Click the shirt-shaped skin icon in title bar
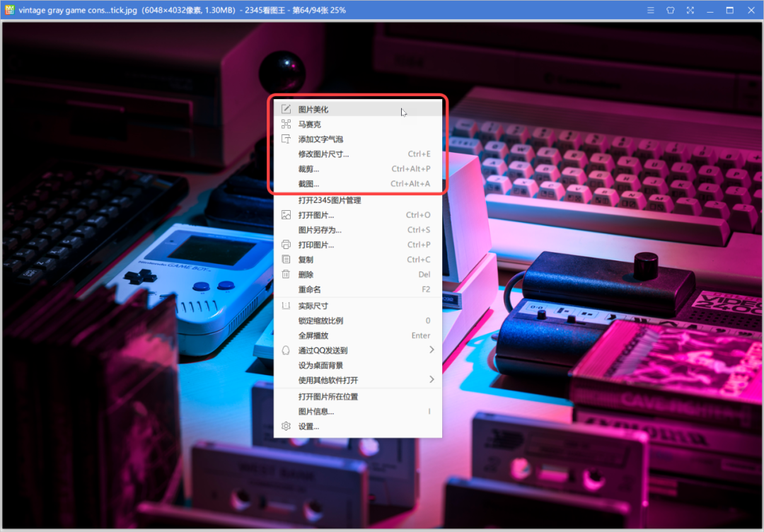 [x=670, y=10]
